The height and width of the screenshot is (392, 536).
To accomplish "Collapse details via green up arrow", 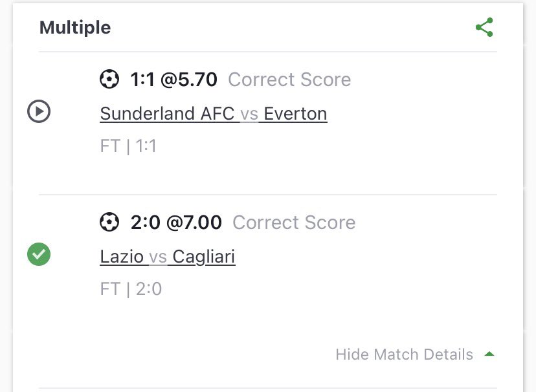I will [489, 354].
